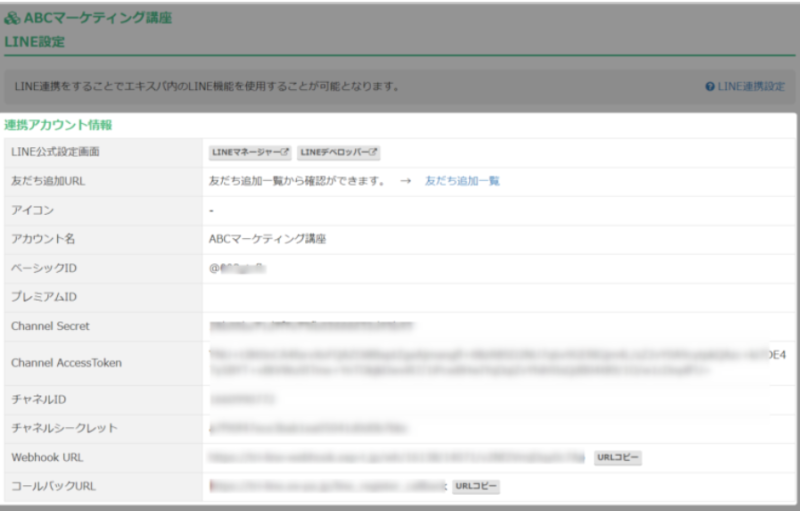Select the Channel AccessToken row label

coord(66,363)
